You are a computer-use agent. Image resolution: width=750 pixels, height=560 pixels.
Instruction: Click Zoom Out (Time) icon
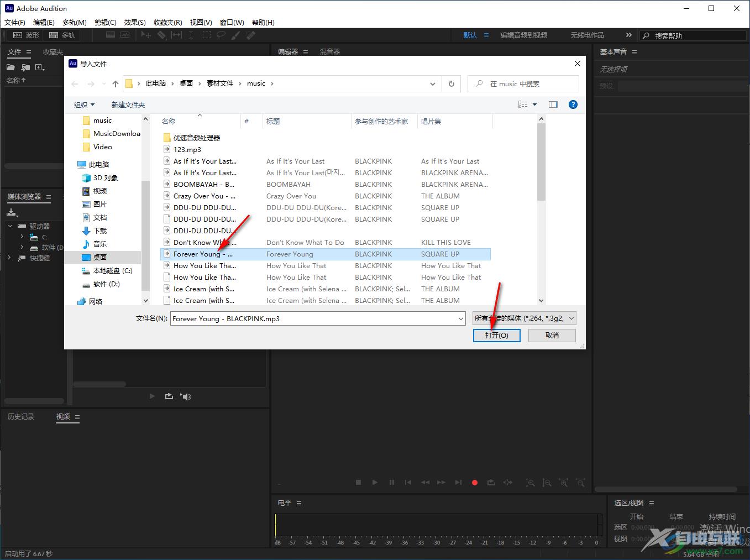(x=580, y=483)
